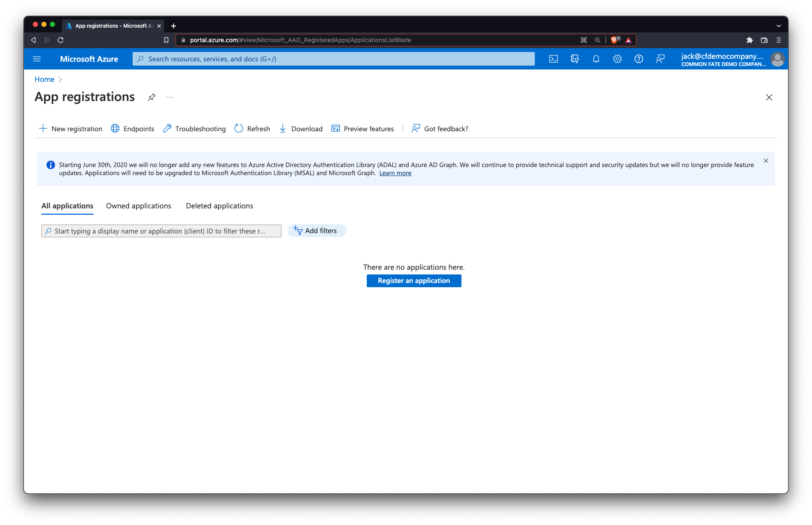Click the QR code icon in address bar
Viewport: 812px width, 525px height.
click(x=584, y=40)
